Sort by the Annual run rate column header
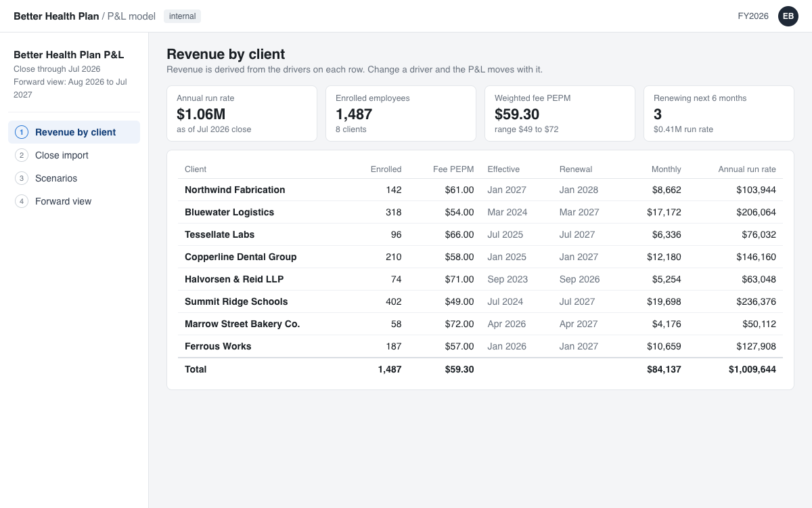Viewport: 812px width, 508px height. (747, 169)
